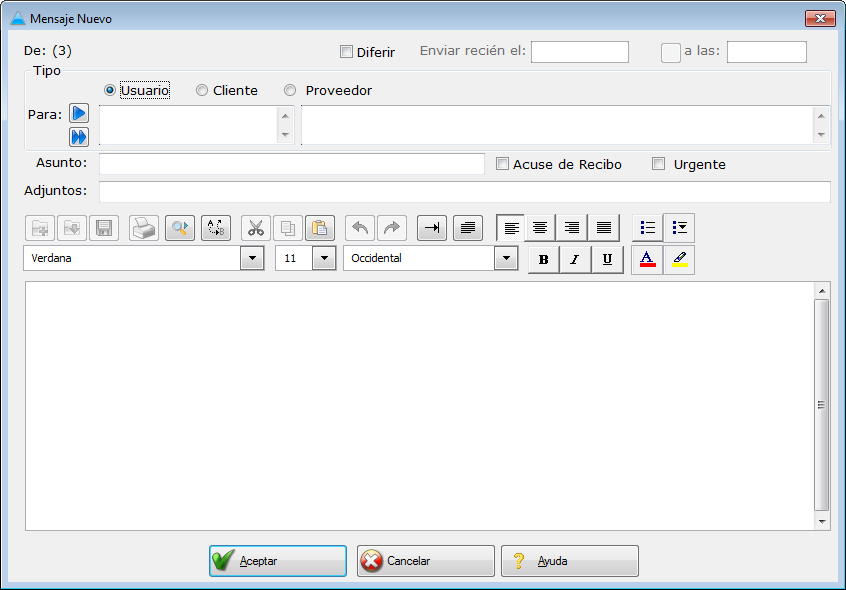This screenshot has width=846, height=590.
Task: Select the Cliente radio option
Action: (x=202, y=91)
